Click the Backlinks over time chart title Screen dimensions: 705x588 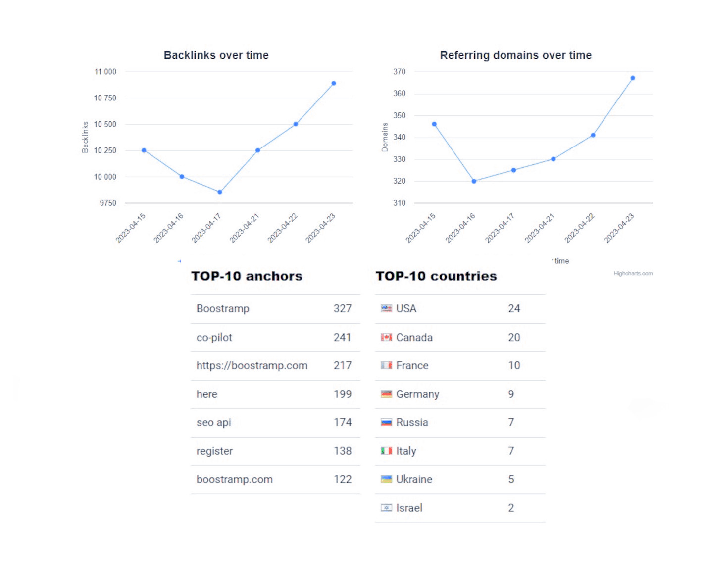216,55
